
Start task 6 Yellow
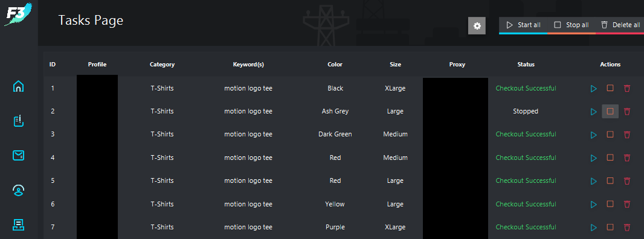tap(593, 204)
